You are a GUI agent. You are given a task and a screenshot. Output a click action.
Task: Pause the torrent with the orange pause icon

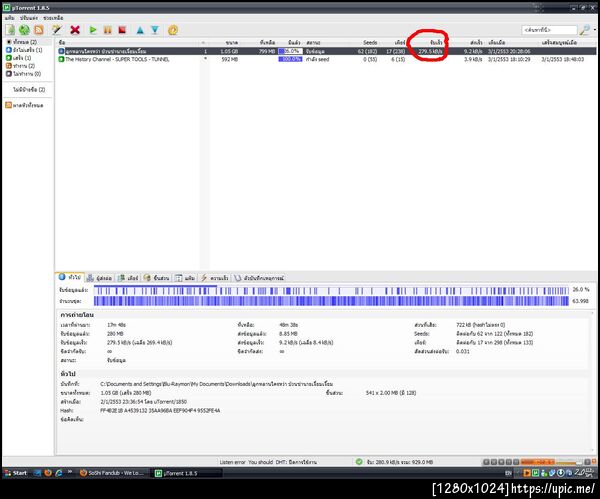(108, 30)
